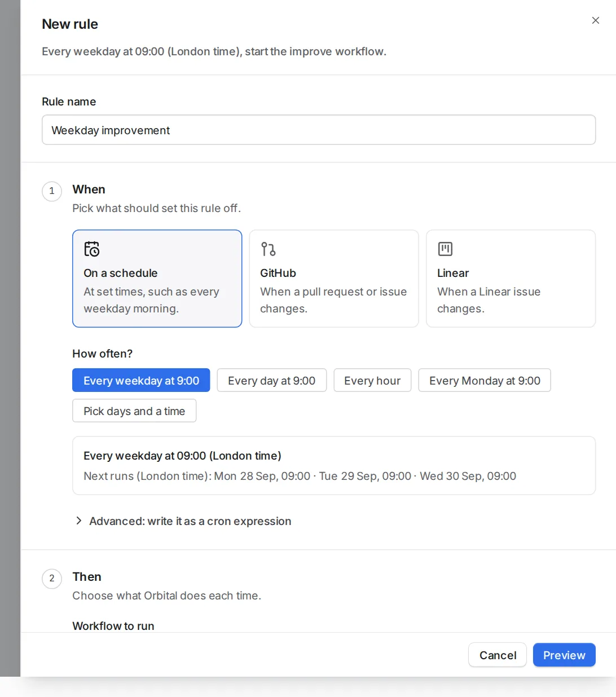Click the Cancel button
Screen dimensions: 616x697
[498, 655]
